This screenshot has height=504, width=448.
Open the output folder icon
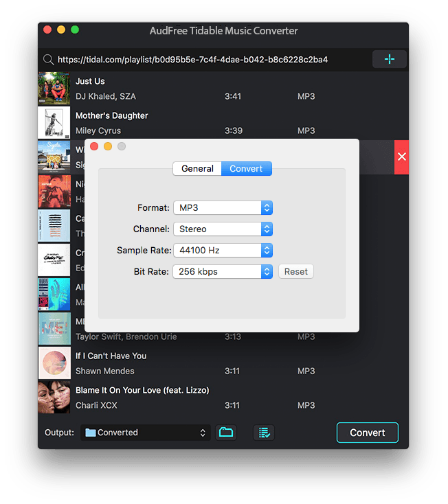[x=226, y=433]
